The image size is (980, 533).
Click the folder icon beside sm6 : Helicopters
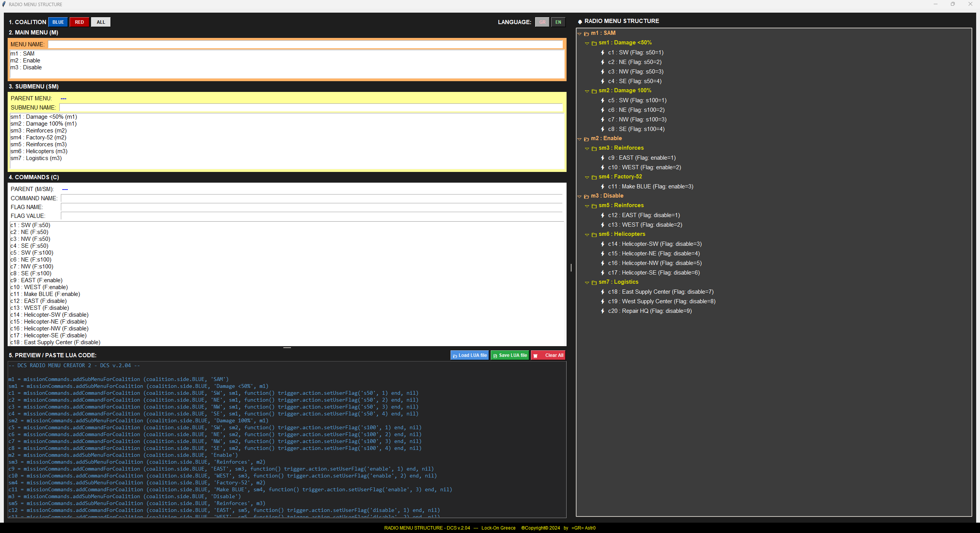(594, 234)
